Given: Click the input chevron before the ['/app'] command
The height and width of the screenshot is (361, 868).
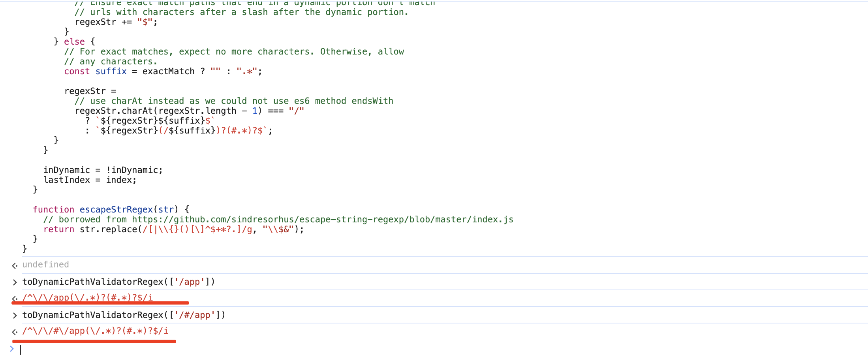Looking at the screenshot, I should click(15, 282).
